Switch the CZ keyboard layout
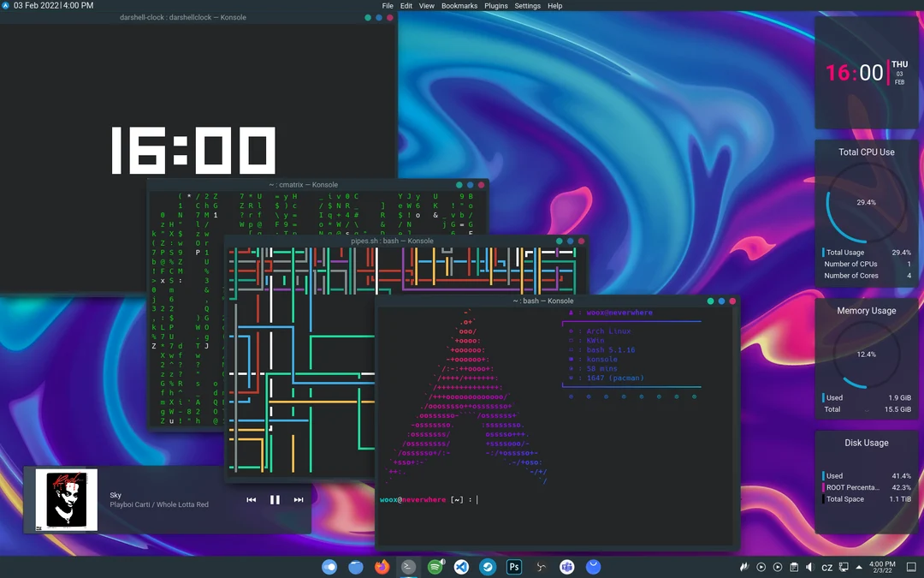 pos(827,567)
